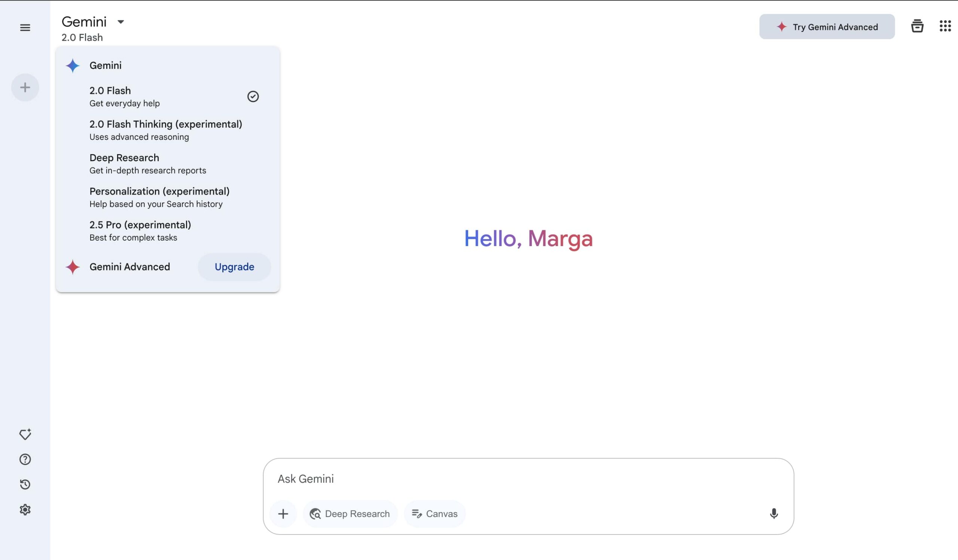Open the Help icon in the sidebar

25,459
